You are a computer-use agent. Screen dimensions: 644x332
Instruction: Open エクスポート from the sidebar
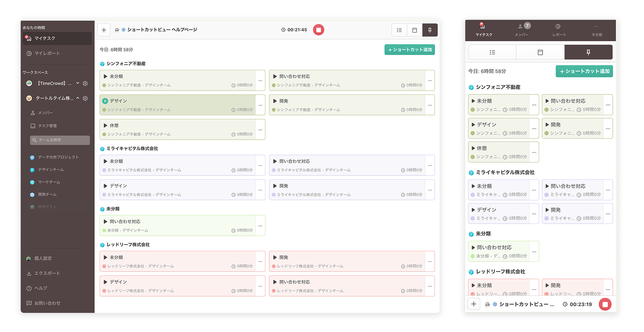[x=47, y=273]
